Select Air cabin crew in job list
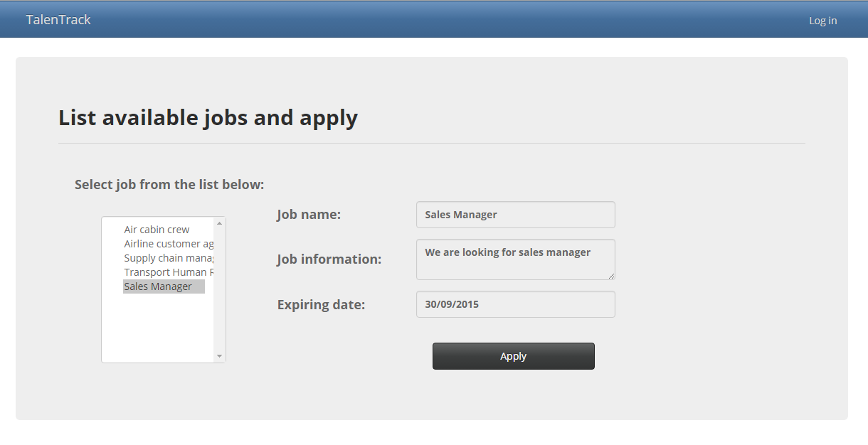This screenshot has width=868, height=445. (157, 230)
